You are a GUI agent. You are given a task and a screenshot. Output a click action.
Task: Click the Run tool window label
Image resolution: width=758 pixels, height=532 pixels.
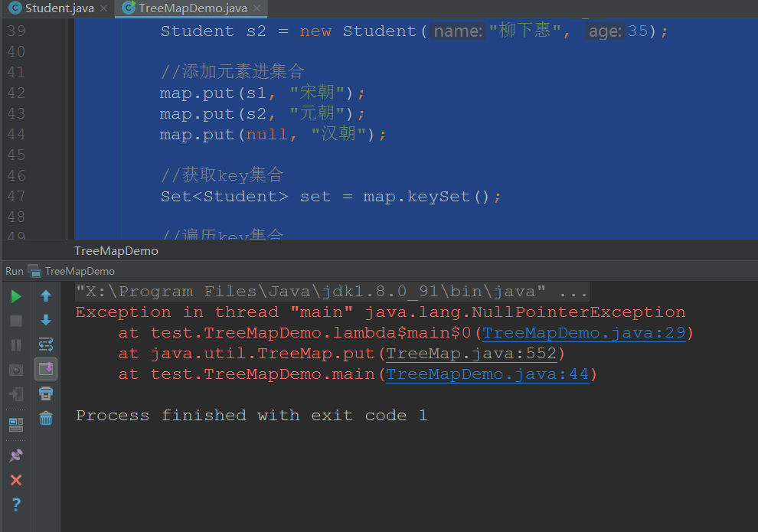(x=15, y=271)
